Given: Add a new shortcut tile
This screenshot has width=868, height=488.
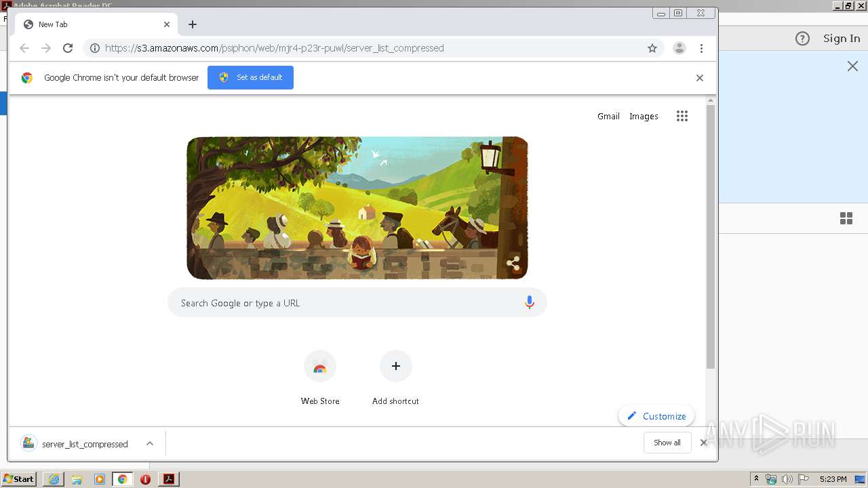Looking at the screenshot, I should point(395,378).
